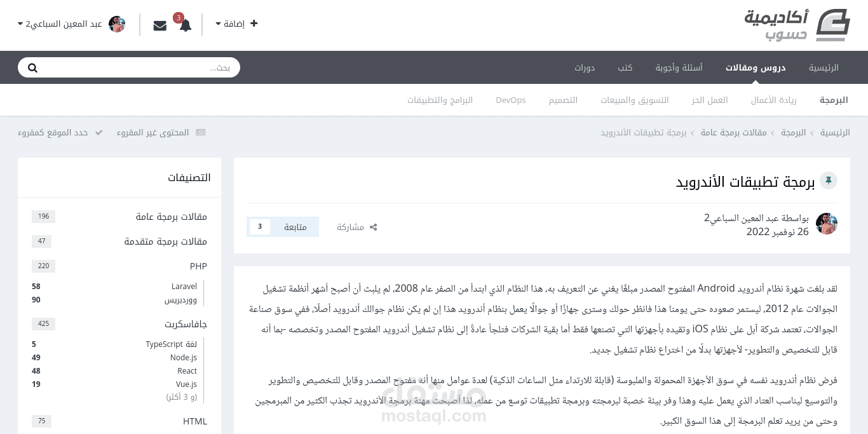This screenshot has height=434, width=868.
Task: Click the pin icon beside the article title
Action: [x=828, y=180]
